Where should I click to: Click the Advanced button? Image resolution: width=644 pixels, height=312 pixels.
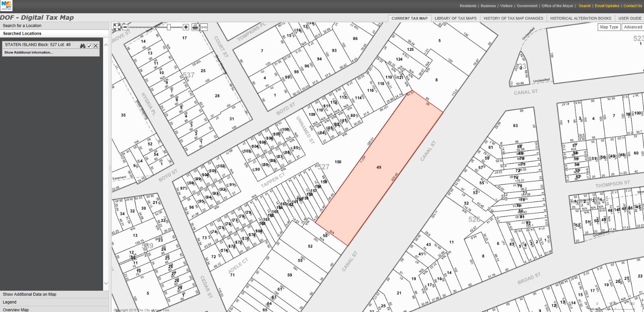pos(633,27)
